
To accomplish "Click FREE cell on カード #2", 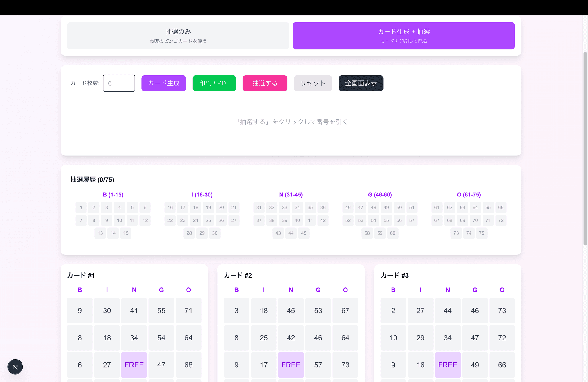I will [x=291, y=365].
